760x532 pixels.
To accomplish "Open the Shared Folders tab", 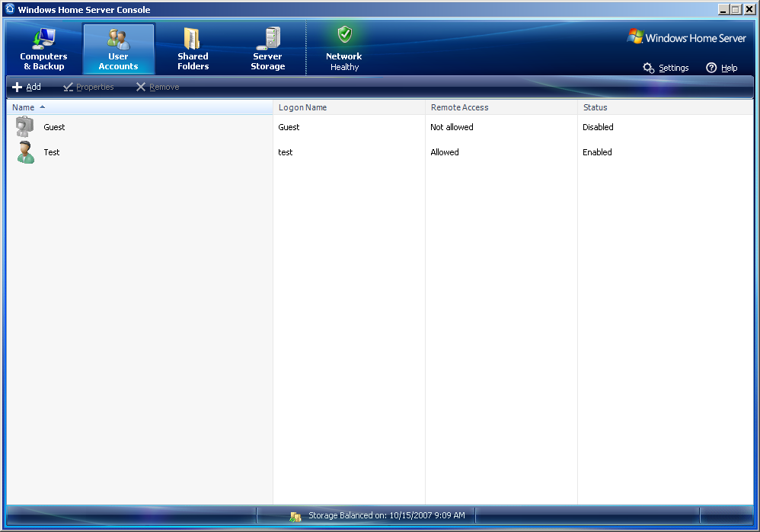I will pos(193,49).
